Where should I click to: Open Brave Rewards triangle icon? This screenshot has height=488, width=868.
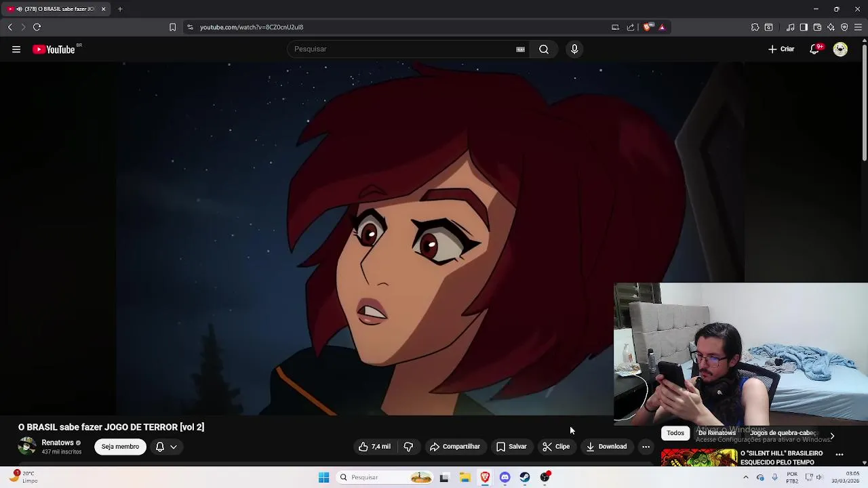pos(662,27)
